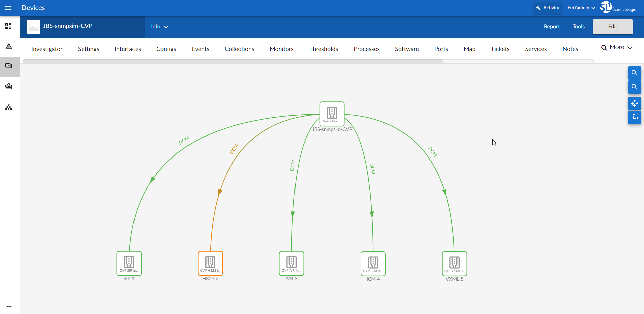Viewport: 644px width, 314px height.
Task: Open the Dashboards sidebar icon
Action: pyautogui.click(x=9, y=26)
